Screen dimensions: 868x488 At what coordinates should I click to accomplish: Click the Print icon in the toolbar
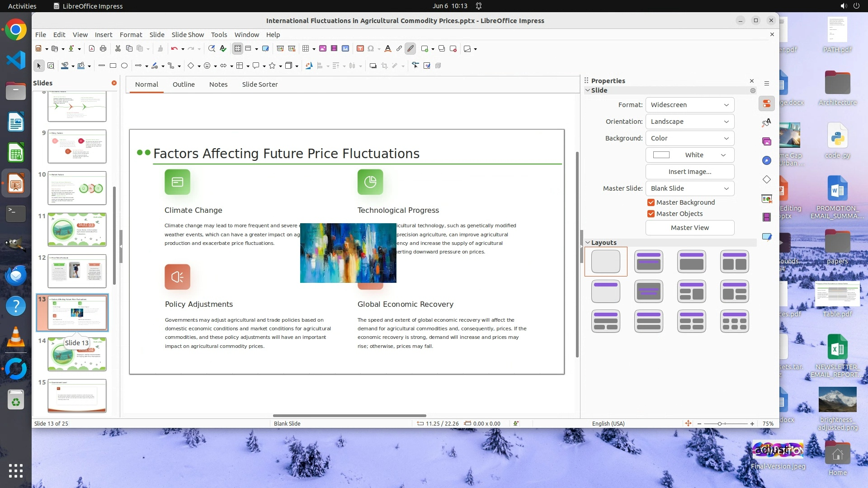point(103,48)
